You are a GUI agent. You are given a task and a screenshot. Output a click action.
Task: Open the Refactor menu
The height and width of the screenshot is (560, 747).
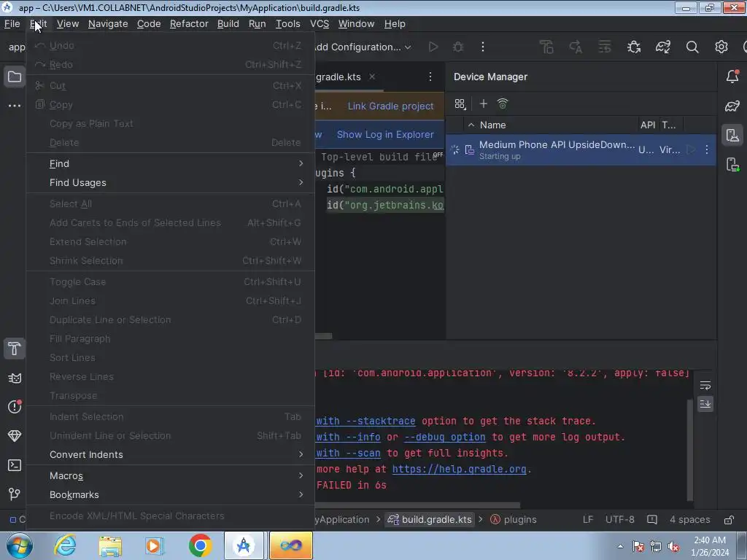(x=189, y=24)
